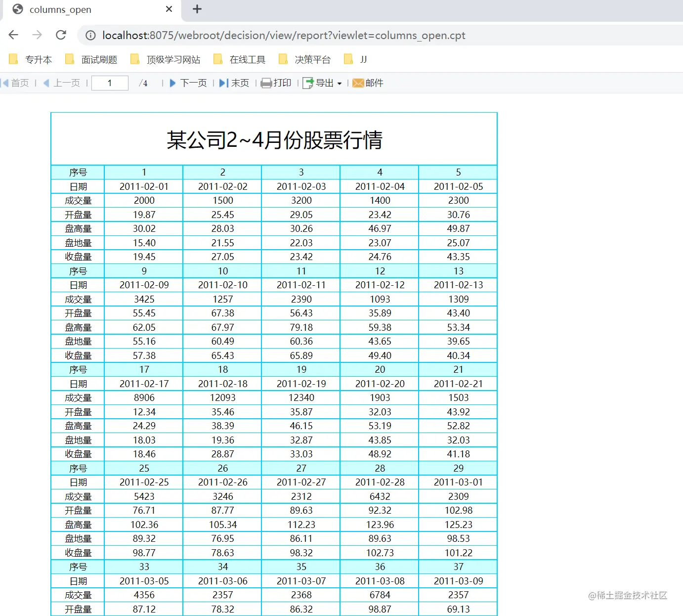This screenshot has height=616, width=683.
Task: Click the address bar URL
Action: (x=284, y=36)
